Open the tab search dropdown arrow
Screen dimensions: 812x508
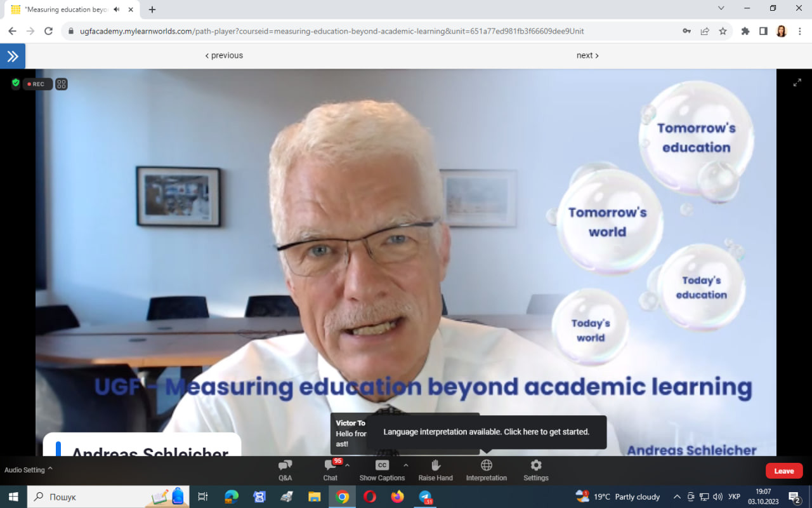coord(721,8)
